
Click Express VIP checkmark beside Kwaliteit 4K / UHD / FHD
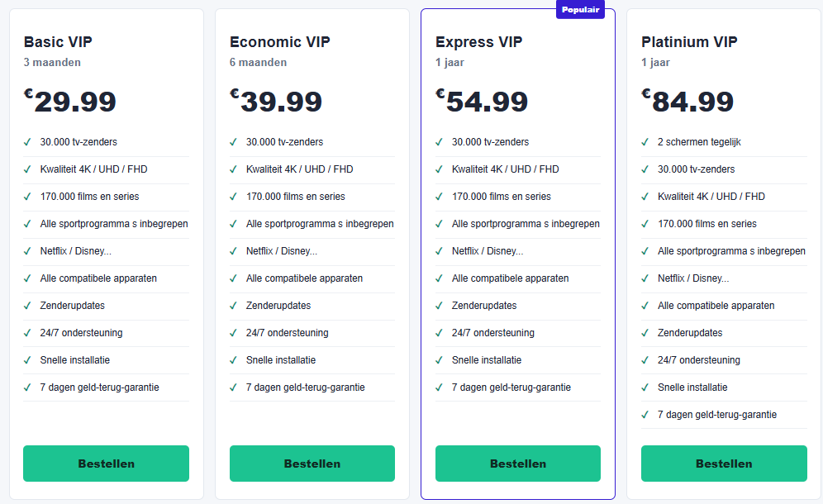439,169
